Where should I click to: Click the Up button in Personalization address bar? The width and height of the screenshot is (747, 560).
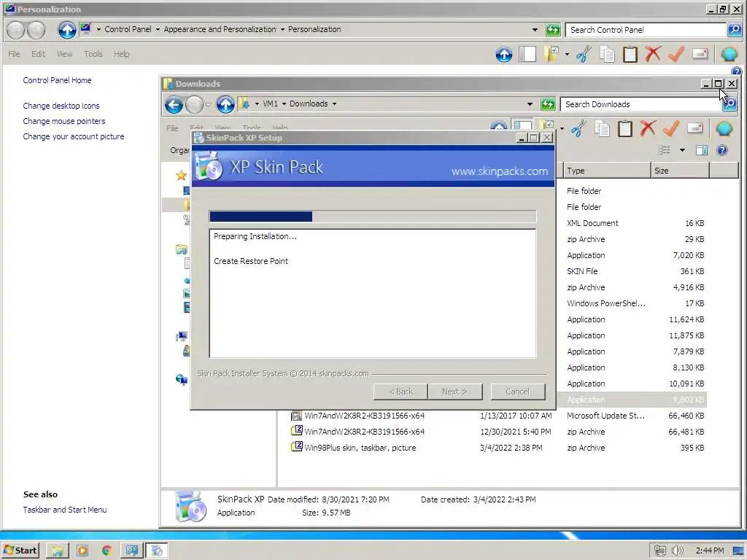pyautogui.click(x=67, y=30)
